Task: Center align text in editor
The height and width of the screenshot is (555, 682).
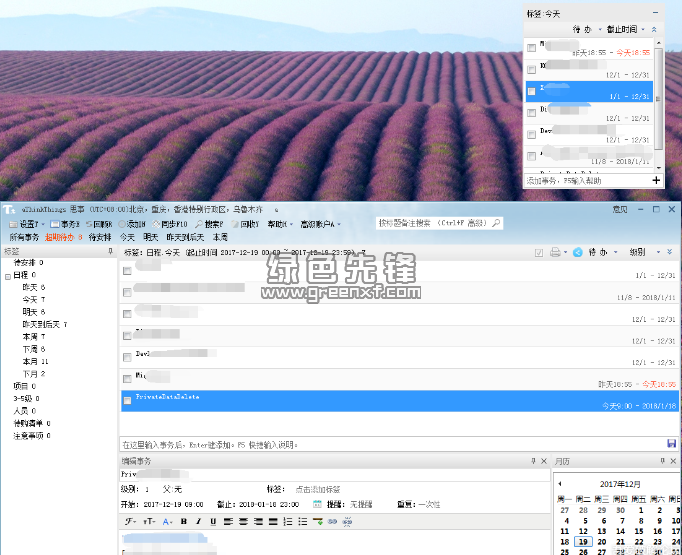Action: [243, 522]
